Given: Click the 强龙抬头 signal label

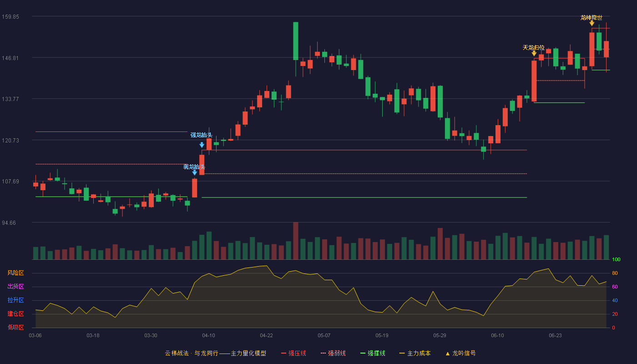Looking at the screenshot, I should coord(202,135).
